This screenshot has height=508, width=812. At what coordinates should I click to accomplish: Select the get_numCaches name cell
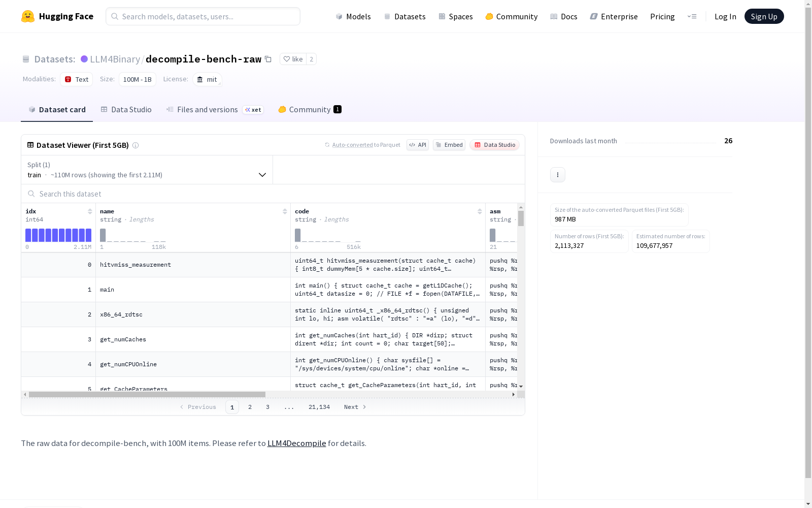tap(193, 339)
